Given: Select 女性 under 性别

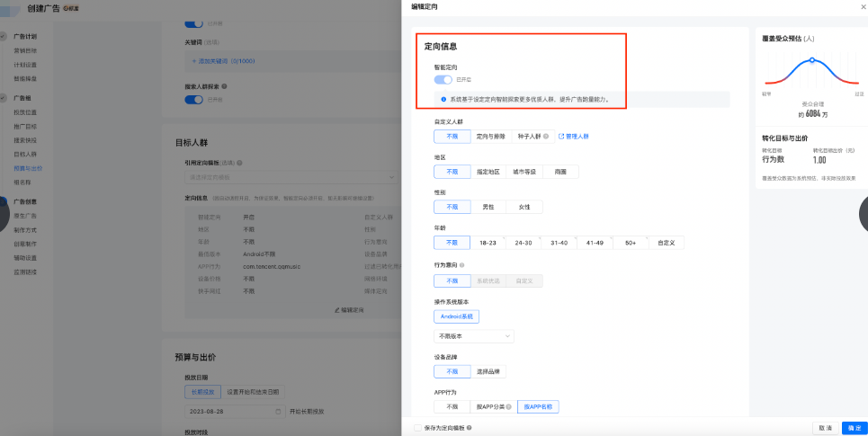Looking at the screenshot, I should (x=524, y=207).
